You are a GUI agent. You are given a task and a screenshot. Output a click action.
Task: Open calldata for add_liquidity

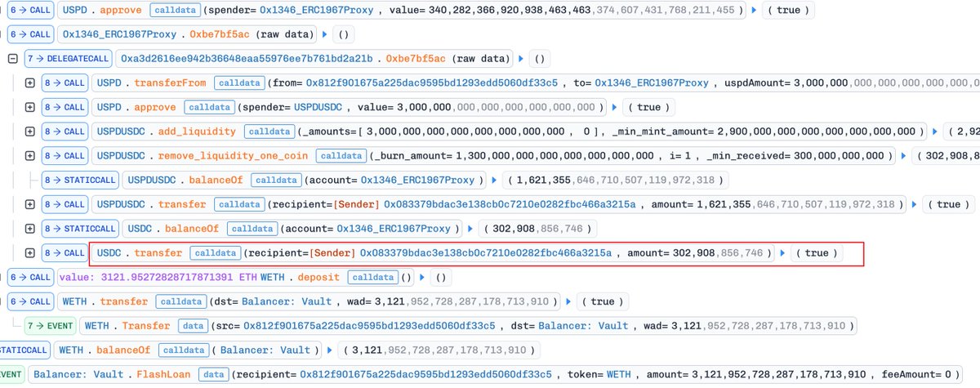tap(270, 132)
